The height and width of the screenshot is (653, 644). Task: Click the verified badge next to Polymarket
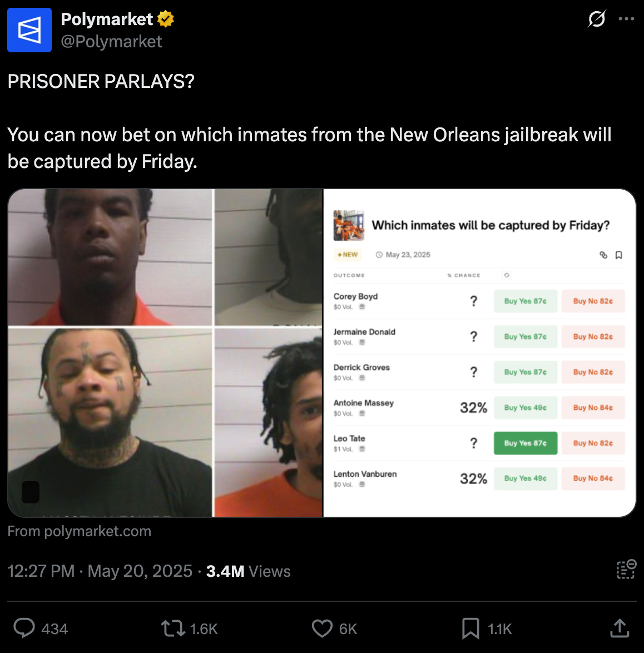[x=166, y=19]
